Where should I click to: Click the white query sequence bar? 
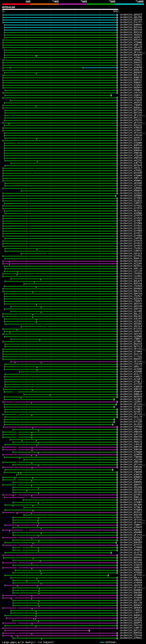tap(60, 9)
